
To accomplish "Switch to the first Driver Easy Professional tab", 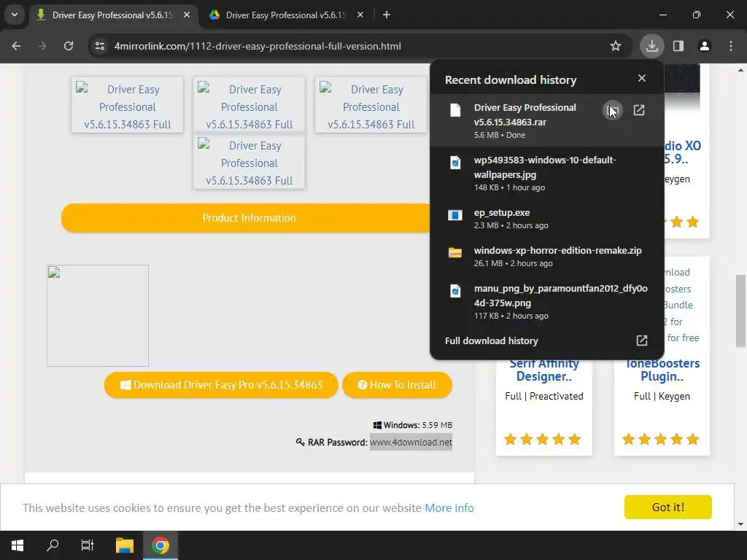I will (112, 15).
